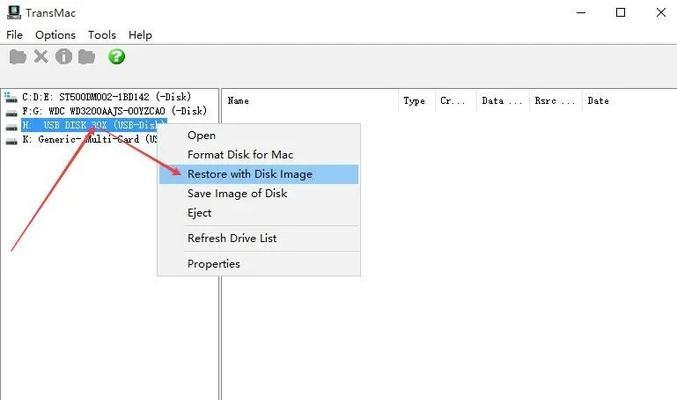Open the File menu
The height and width of the screenshot is (400, 677).
14,35
